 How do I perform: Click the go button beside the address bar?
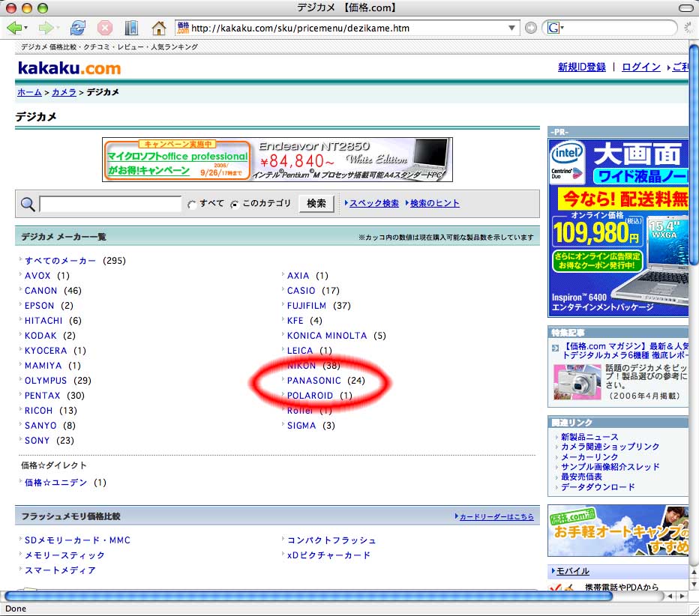coord(530,28)
